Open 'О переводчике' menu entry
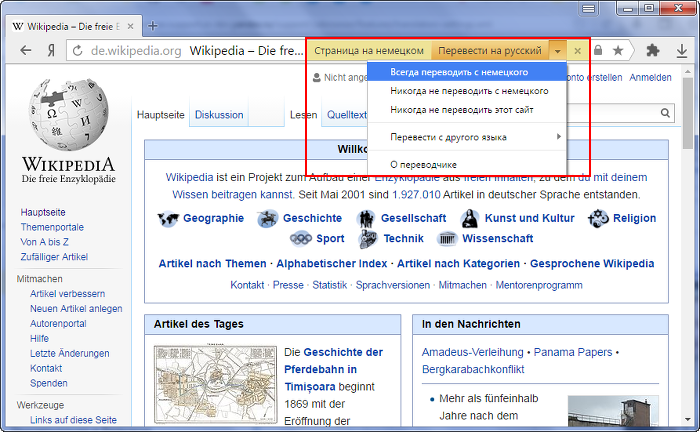Viewport: 700px width, 432px height. pos(467,165)
